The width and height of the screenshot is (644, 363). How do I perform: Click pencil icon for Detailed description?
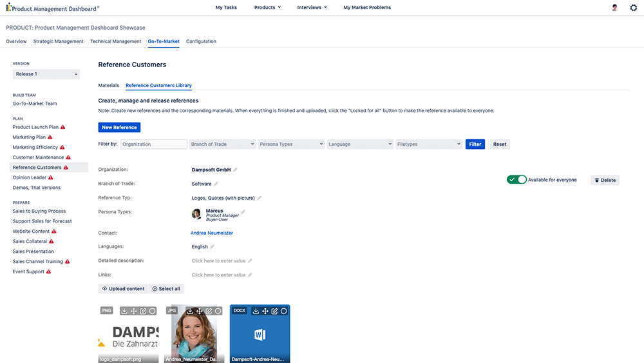coord(250,260)
